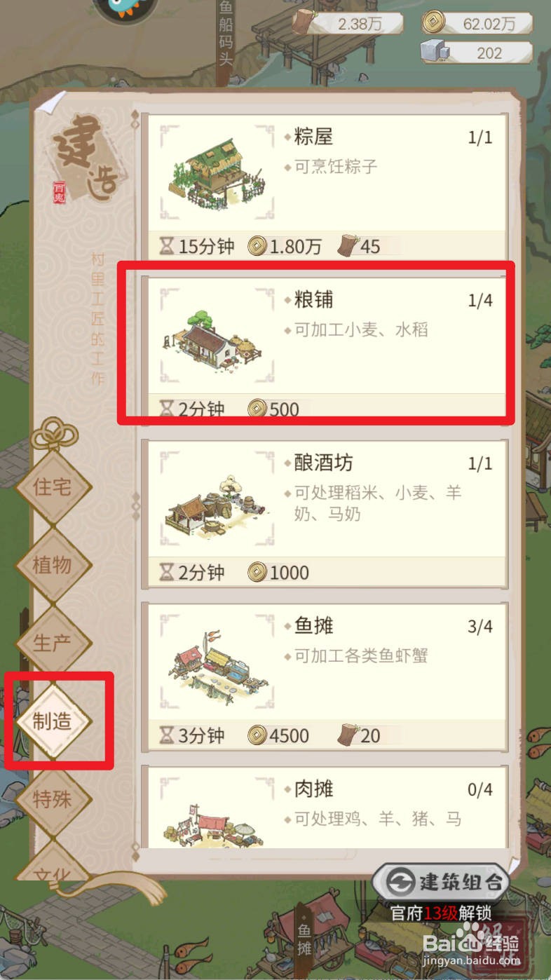This screenshot has width=551, height=980.
Task: Open the 住宅 category tab
Action: [53, 487]
